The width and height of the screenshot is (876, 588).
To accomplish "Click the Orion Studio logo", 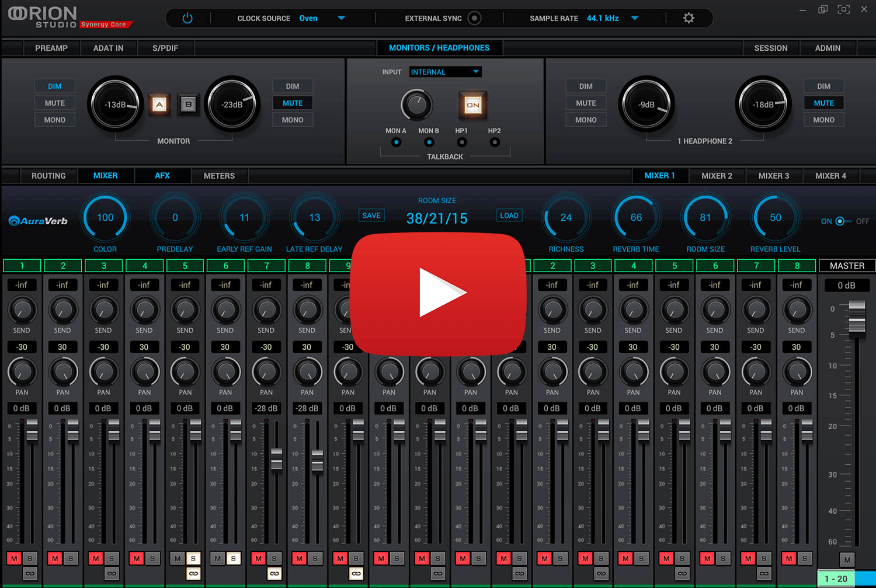I will click(x=70, y=17).
